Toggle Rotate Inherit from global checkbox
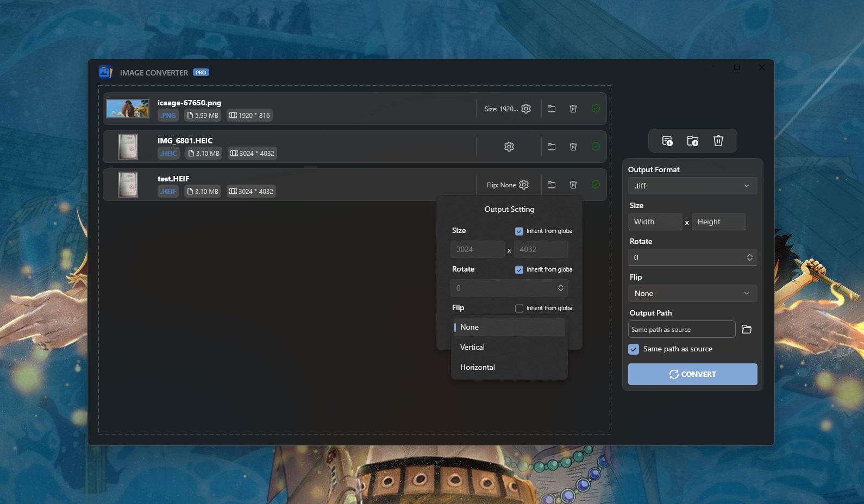The image size is (864, 504). point(519,270)
